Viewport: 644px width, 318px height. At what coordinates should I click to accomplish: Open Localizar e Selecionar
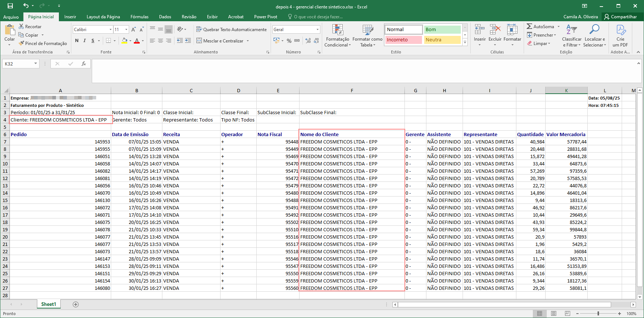click(x=595, y=35)
